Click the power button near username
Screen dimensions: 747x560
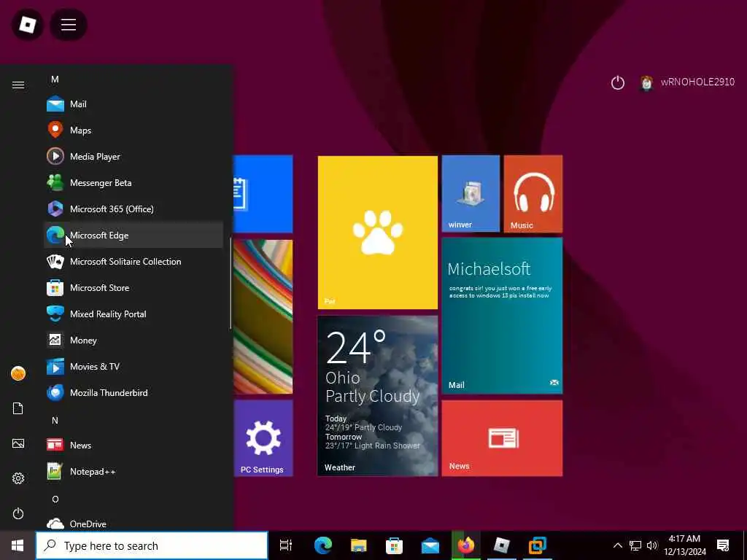tap(618, 83)
